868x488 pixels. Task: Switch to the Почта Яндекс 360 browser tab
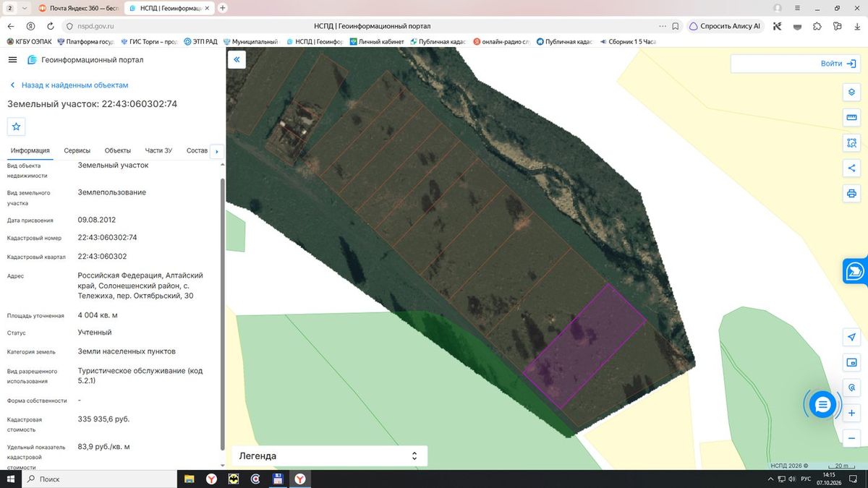click(x=78, y=8)
